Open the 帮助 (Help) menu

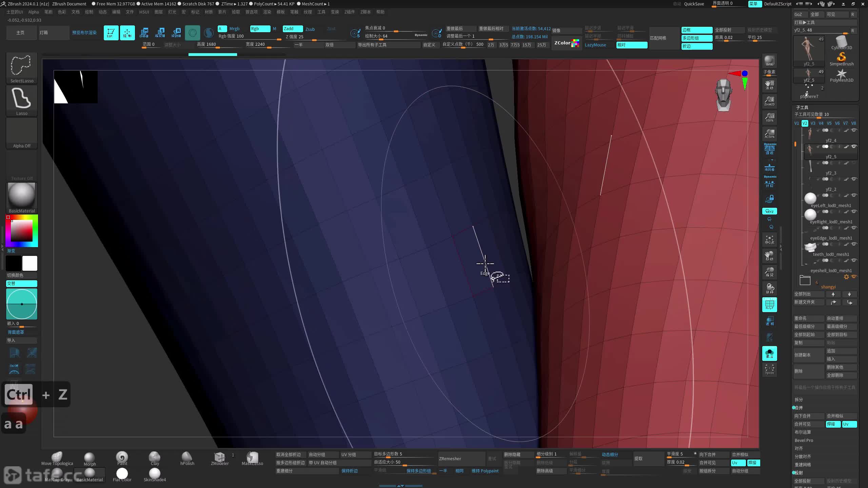click(x=380, y=12)
